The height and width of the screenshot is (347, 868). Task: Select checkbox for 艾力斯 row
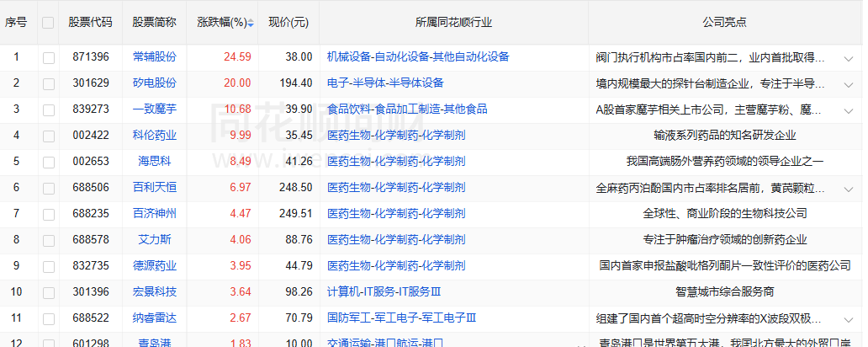click(48, 240)
